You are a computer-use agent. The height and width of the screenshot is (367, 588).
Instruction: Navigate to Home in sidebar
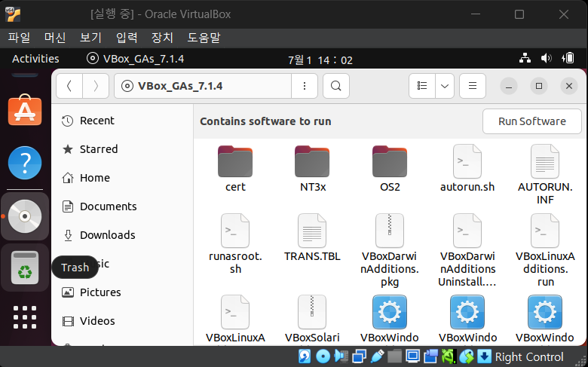coord(122,178)
